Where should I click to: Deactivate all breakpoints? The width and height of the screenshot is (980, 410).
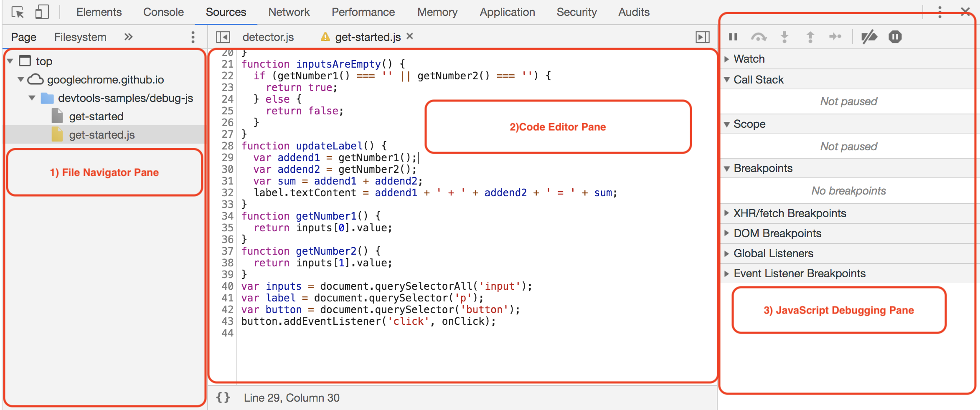(869, 37)
